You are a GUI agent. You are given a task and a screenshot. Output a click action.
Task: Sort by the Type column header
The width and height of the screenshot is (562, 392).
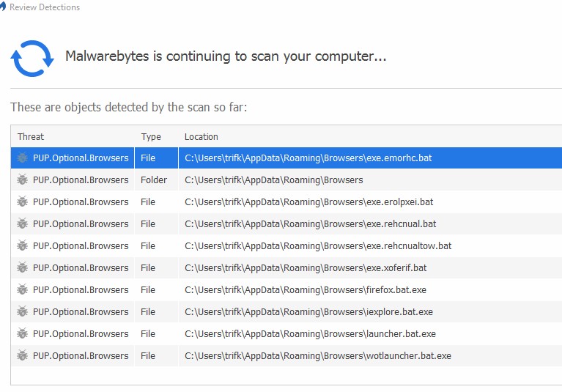coord(151,137)
